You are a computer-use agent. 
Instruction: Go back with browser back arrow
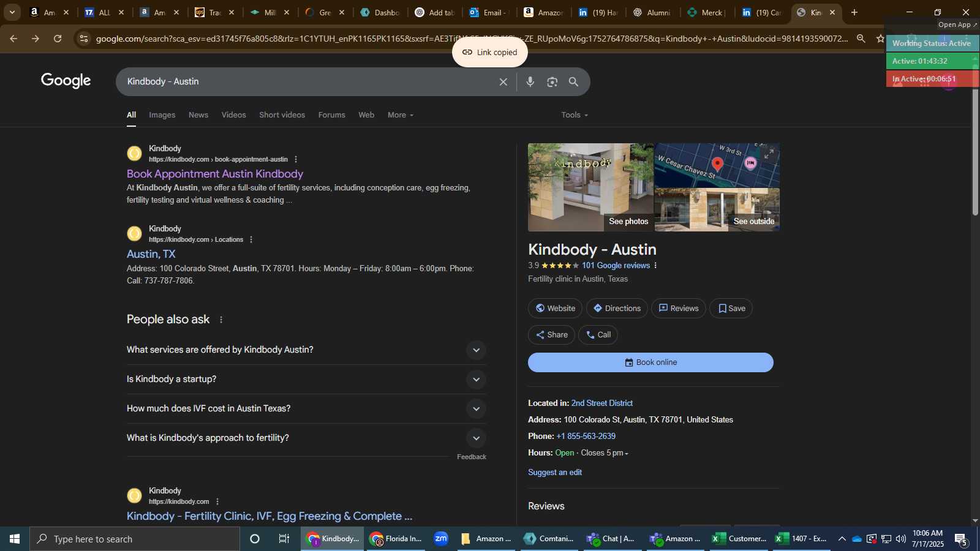(13, 39)
